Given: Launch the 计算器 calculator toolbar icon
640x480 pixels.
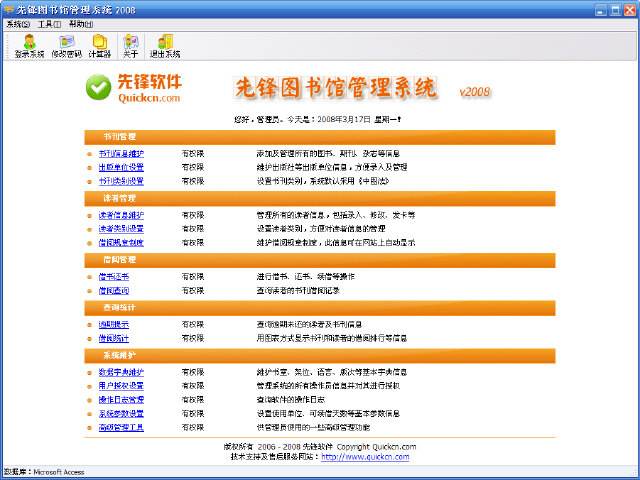Looking at the screenshot, I should pos(100,46).
